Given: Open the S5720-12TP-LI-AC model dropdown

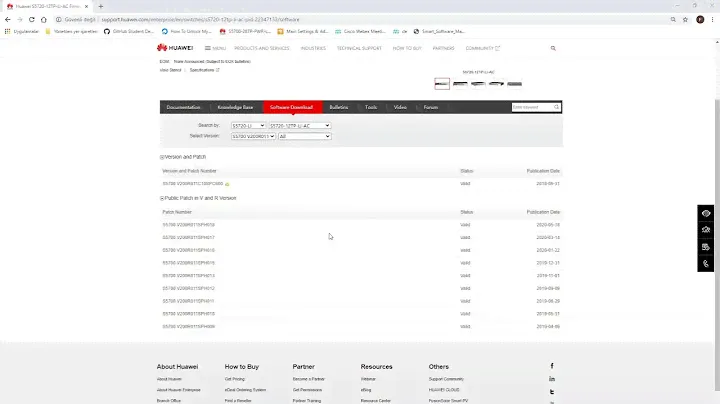Looking at the screenshot, I should pos(299,126).
